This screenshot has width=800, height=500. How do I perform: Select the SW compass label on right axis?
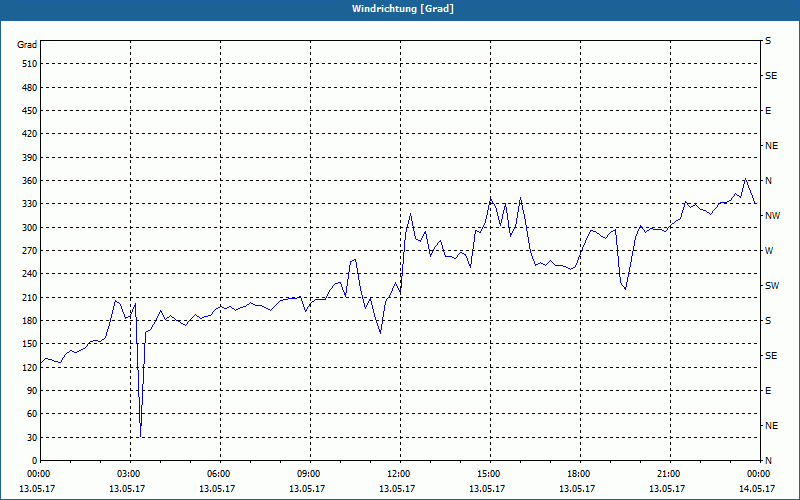click(x=772, y=286)
